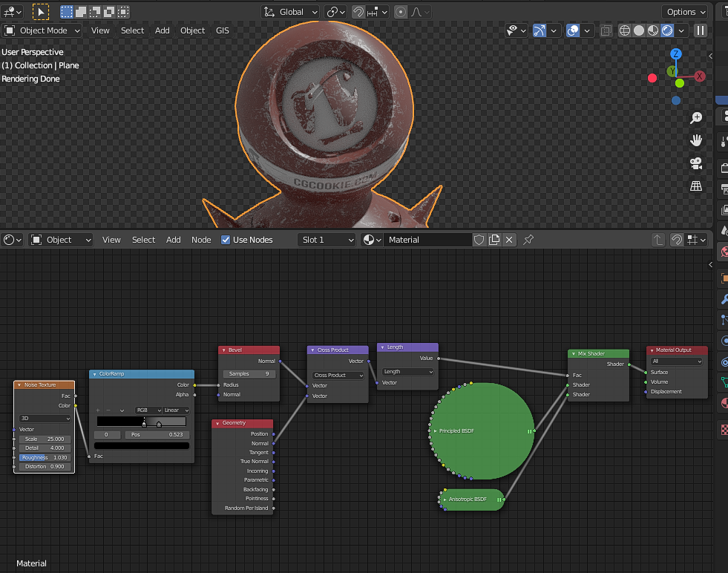Unlink the Material datablock
The height and width of the screenshot is (573, 728).
pos(509,240)
